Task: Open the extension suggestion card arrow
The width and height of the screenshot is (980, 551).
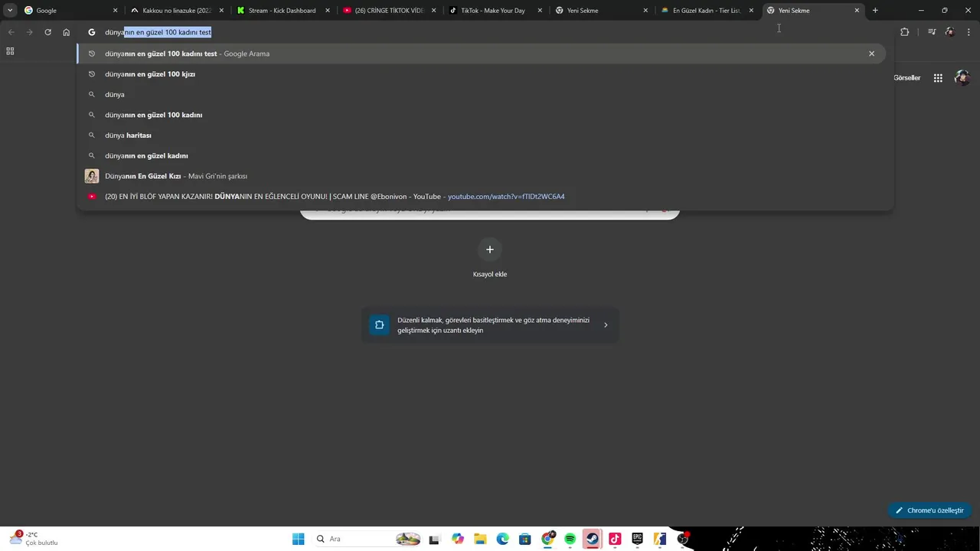Action: click(x=606, y=325)
